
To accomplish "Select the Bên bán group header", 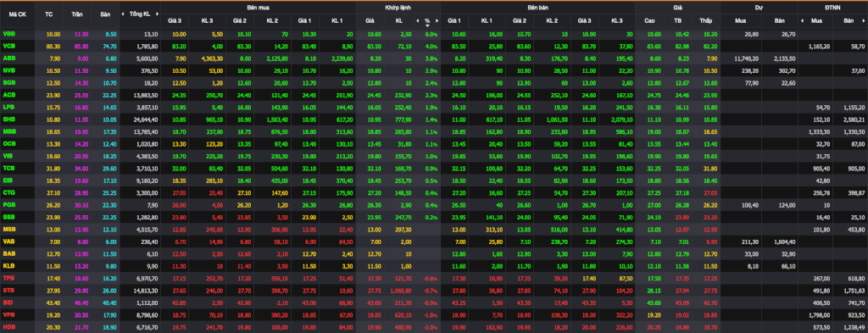I will (538, 8).
